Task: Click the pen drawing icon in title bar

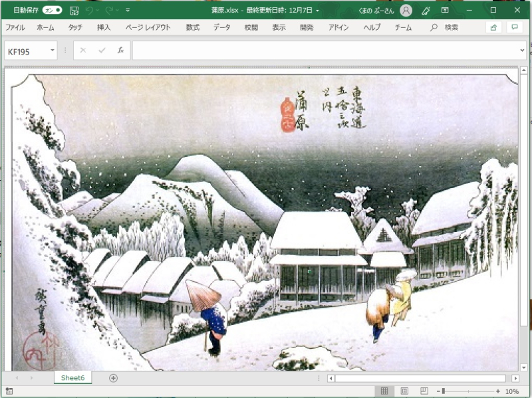Action: (426, 11)
